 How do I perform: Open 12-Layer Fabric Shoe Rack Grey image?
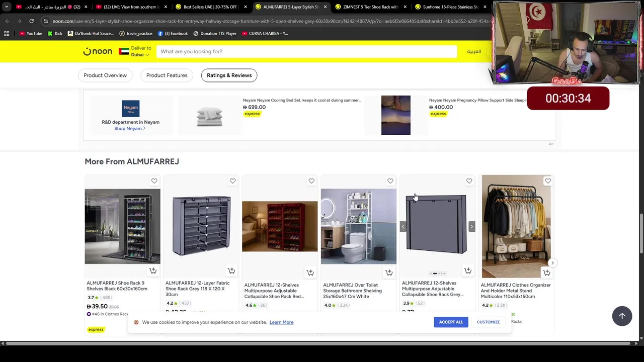201,226
